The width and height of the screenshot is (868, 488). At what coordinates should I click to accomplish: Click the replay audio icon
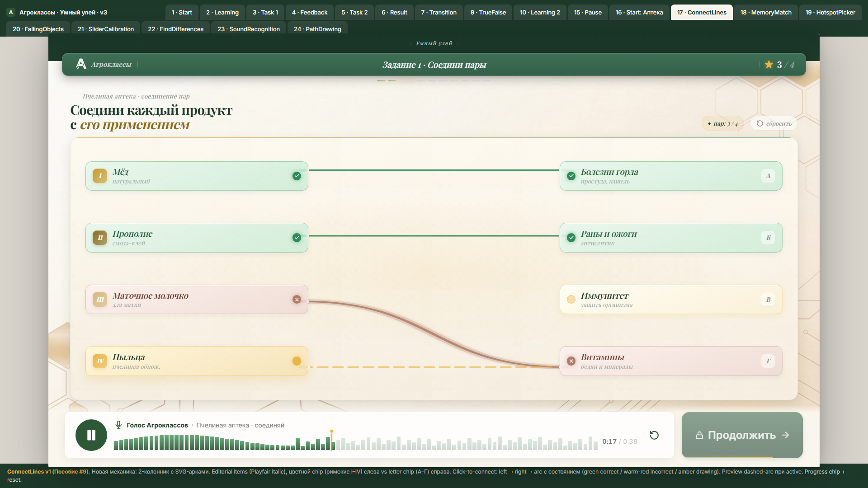[654, 435]
